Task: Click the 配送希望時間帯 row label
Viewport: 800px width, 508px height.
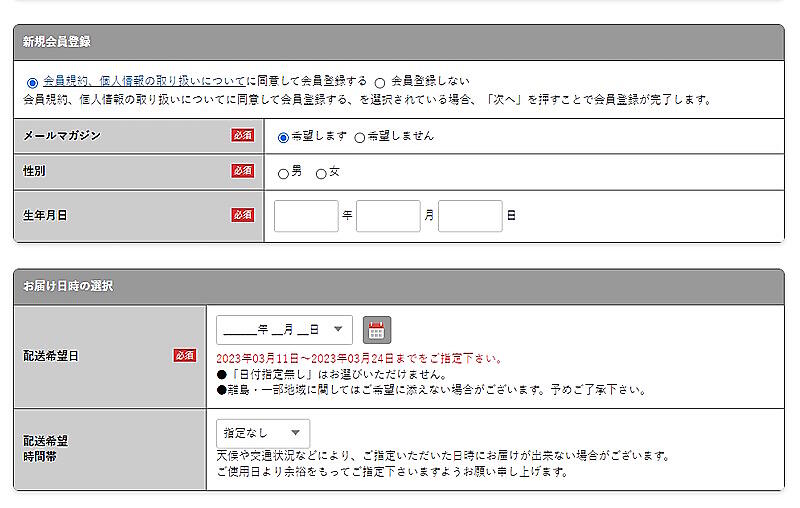Action: pyautogui.click(x=46, y=447)
